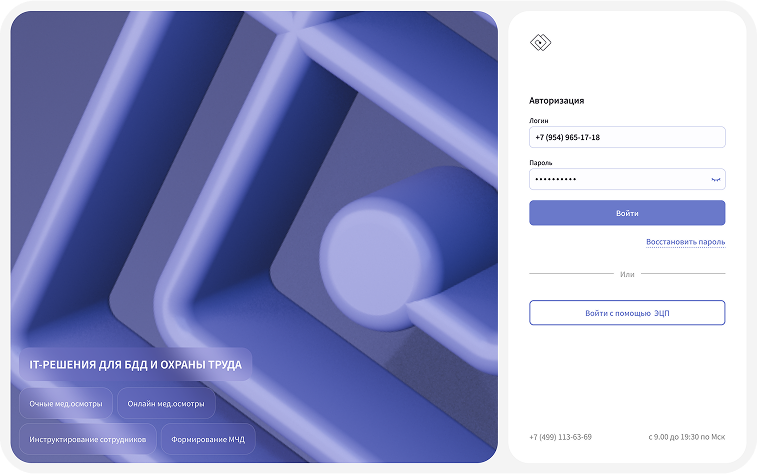757x474 pixels.
Task: Click the Логин field label
Action: pyautogui.click(x=539, y=120)
